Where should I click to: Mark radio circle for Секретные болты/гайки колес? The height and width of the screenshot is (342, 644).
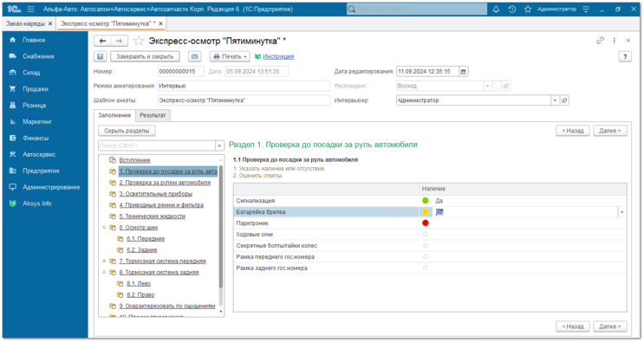(425, 245)
